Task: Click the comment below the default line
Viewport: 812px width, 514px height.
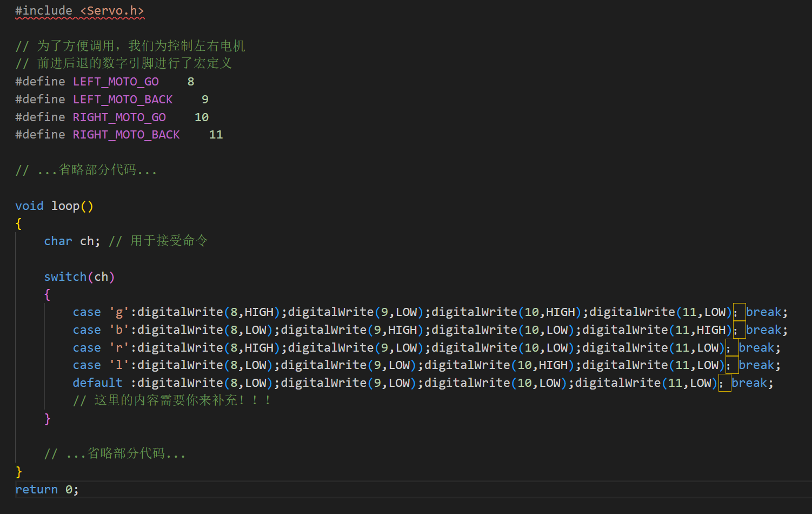Action: 172,400
